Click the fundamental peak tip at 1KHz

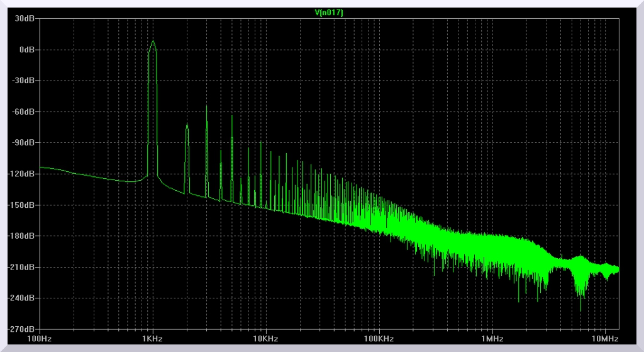click(x=153, y=42)
